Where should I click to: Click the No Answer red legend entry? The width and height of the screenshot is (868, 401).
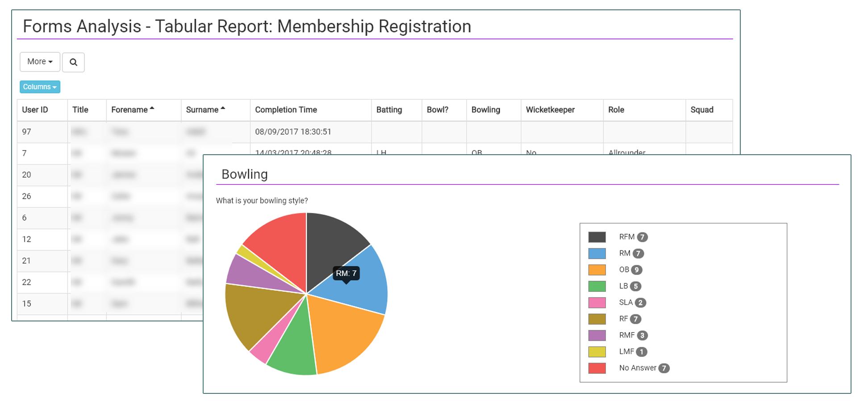click(637, 368)
